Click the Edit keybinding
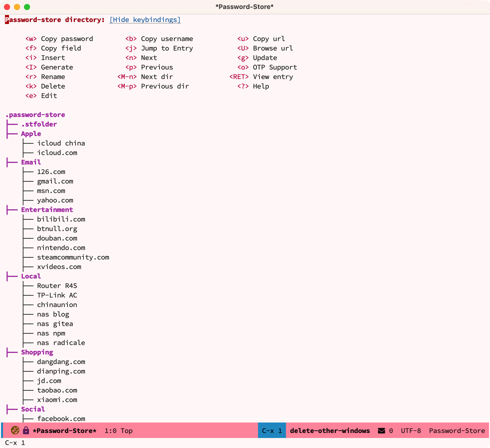 pyautogui.click(x=41, y=96)
